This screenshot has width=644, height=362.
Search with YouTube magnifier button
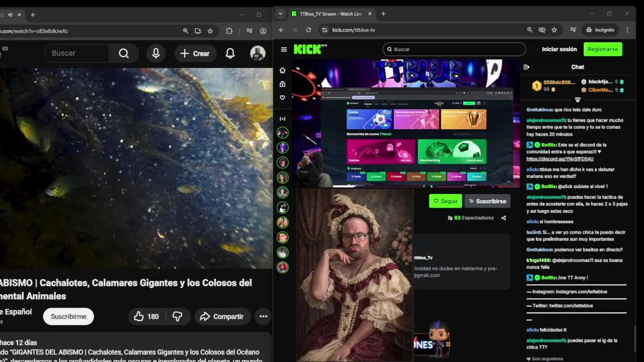(x=124, y=53)
